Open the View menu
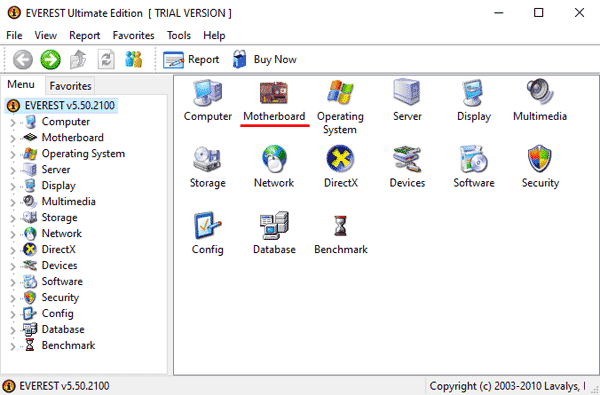Screen dimensions: 600x395 46,36
